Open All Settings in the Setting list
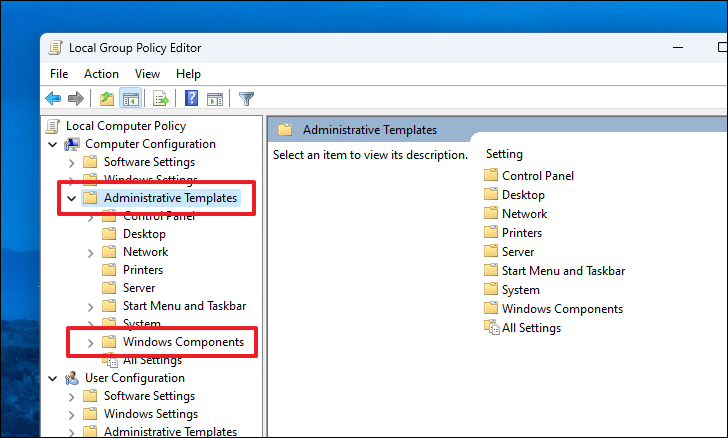728x438 pixels. click(x=531, y=328)
